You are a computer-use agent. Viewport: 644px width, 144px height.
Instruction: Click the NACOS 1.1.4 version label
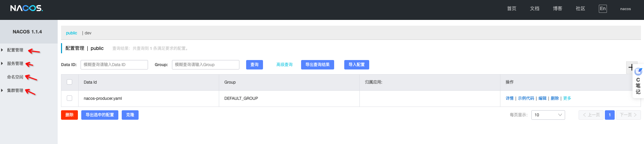pos(27,32)
